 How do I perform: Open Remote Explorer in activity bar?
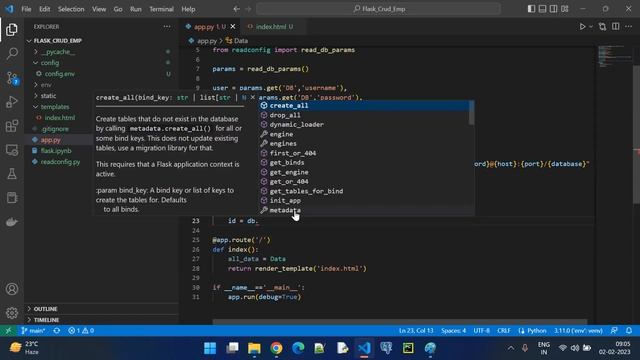(x=12, y=150)
